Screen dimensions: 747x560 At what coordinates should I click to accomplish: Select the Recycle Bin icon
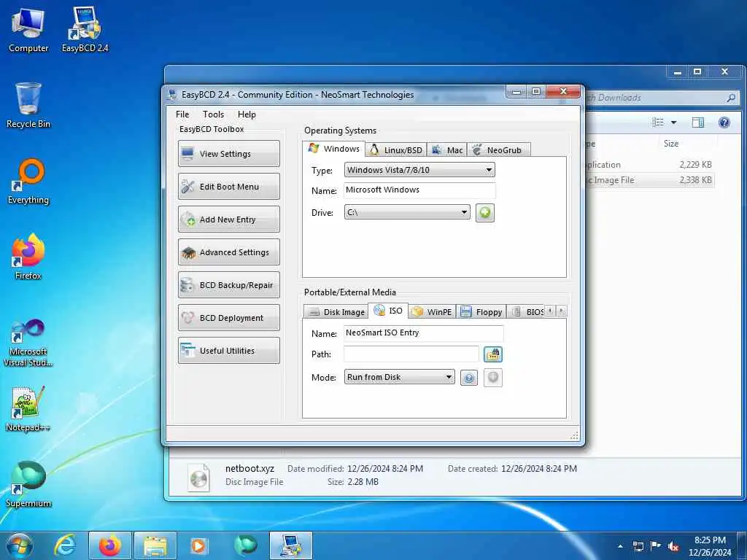[x=28, y=106]
